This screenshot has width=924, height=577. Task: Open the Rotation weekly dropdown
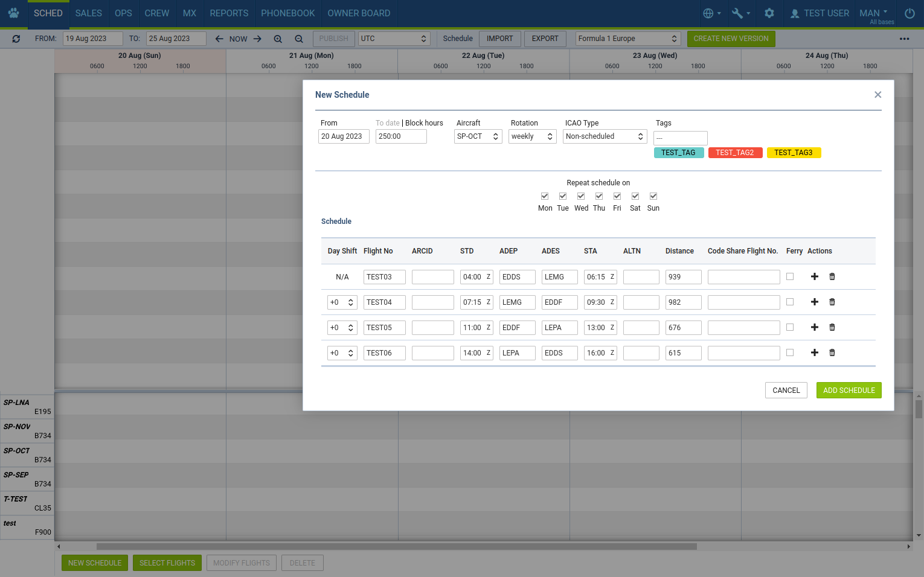pos(532,136)
